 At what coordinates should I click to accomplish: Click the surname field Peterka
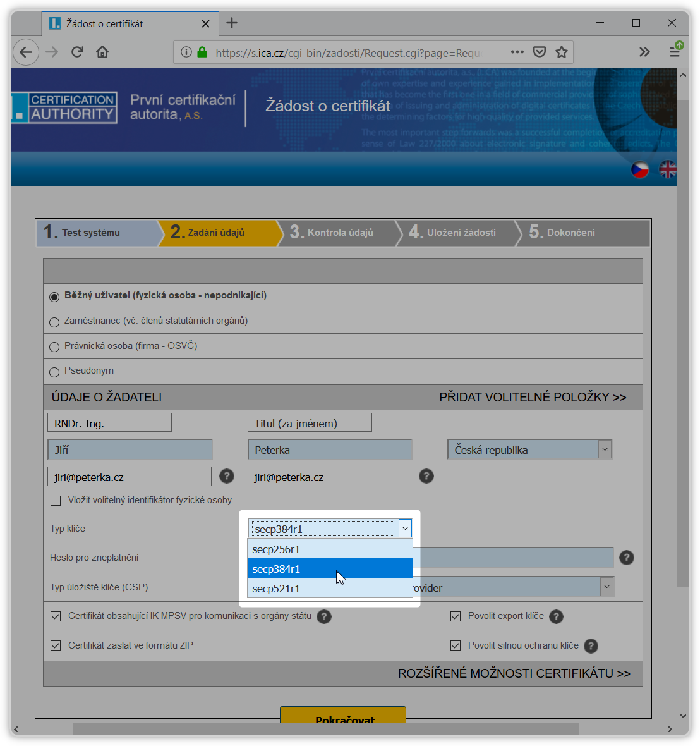tap(330, 449)
